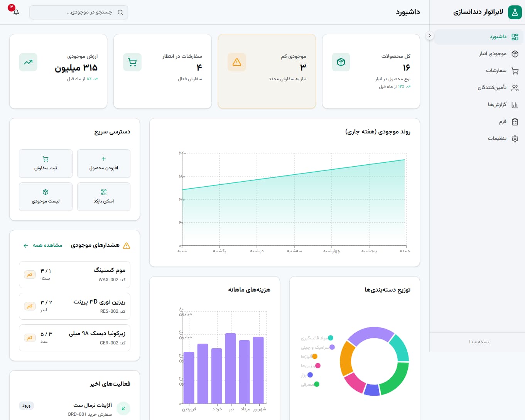Click the version text نسخه ۱.۰.۰
The width and height of the screenshot is (525, 420).
coord(479,342)
